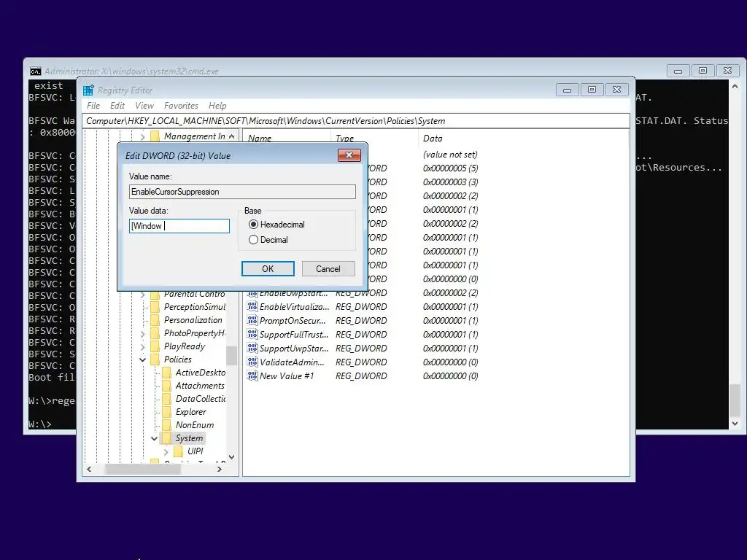Image resolution: width=747 pixels, height=560 pixels.
Task: Open the File menu in Registry Editor
Action: (93, 106)
